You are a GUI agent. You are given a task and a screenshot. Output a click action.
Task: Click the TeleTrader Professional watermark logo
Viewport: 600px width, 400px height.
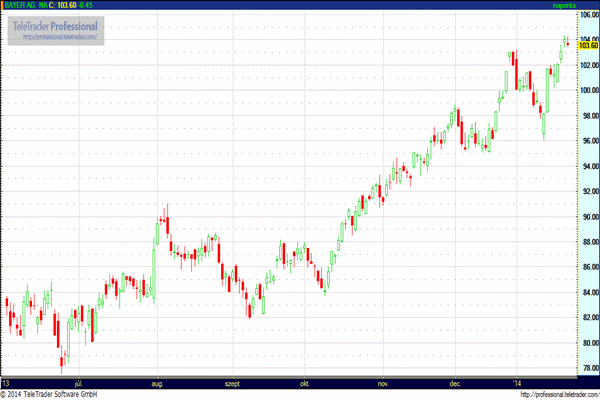click(56, 31)
